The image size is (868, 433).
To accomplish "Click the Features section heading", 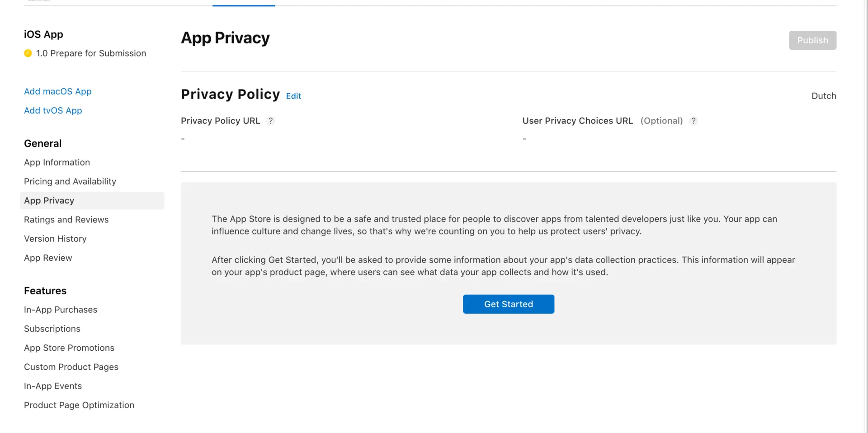I will [45, 291].
